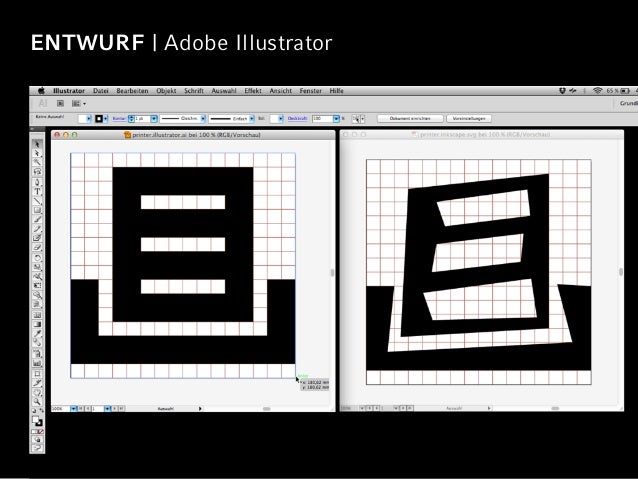The width and height of the screenshot is (638, 479).
Task: Select the Eraser tool
Action: 37,247
